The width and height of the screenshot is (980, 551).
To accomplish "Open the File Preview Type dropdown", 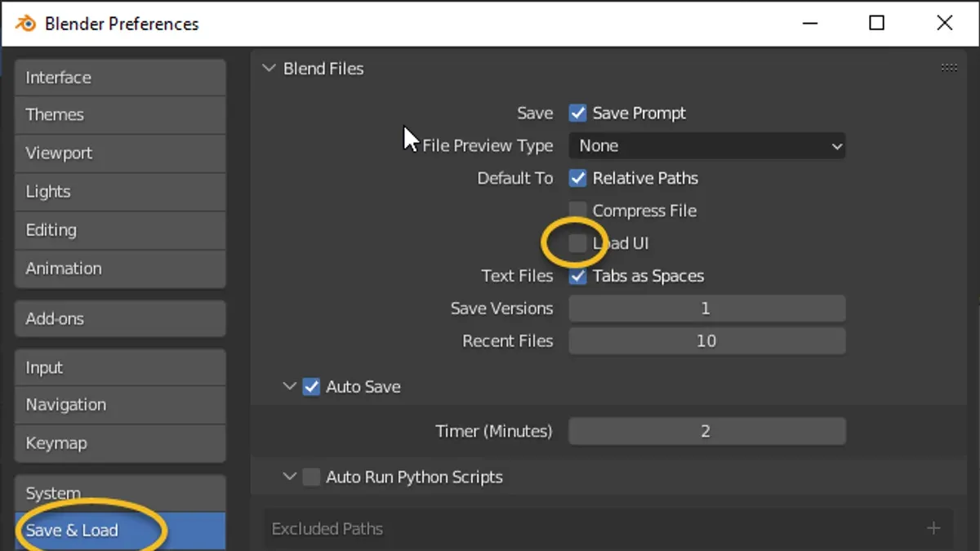I will coord(707,146).
